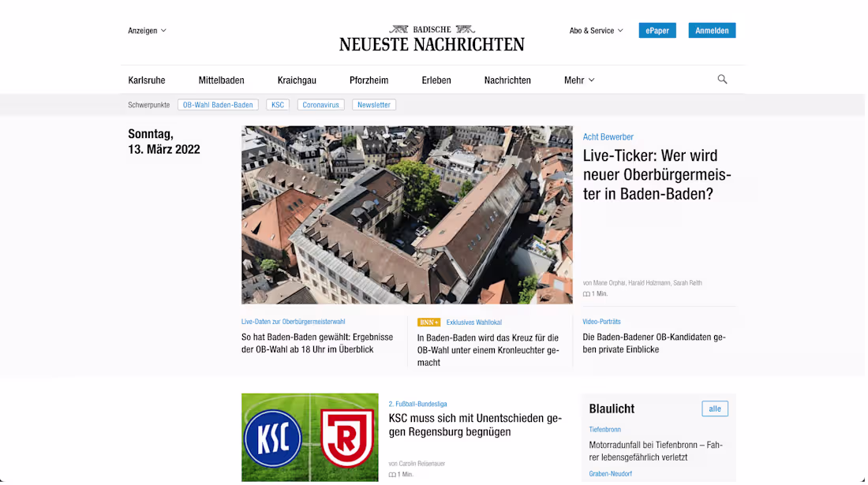Viewport: 868px width, 485px height.
Task: Click the aerial rooftop photo of Baden-Baden
Action: 406,214
